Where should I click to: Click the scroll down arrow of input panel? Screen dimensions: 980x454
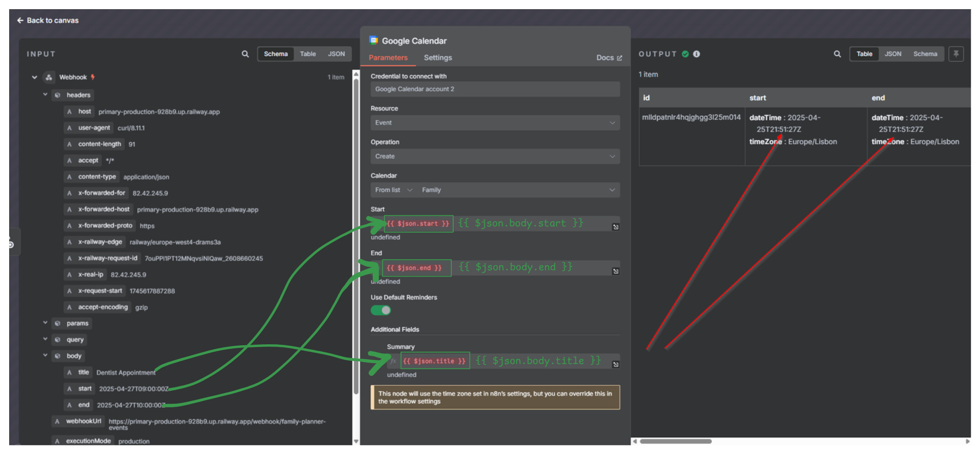tap(356, 442)
